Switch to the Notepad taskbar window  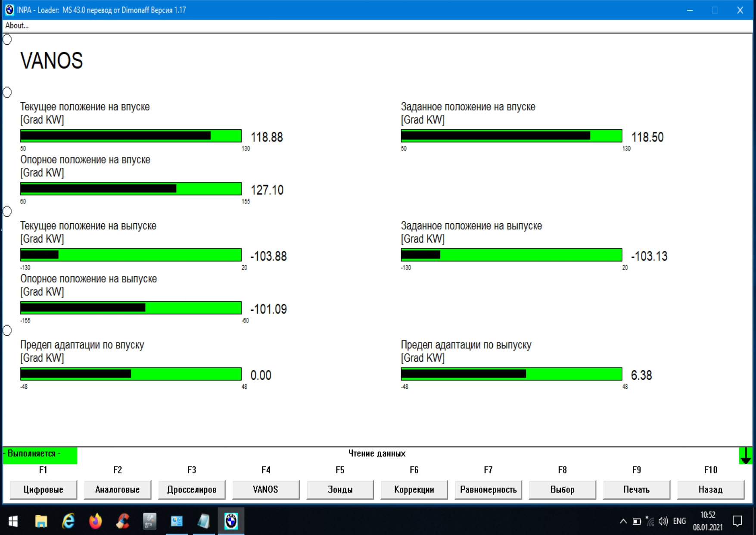pos(204,522)
